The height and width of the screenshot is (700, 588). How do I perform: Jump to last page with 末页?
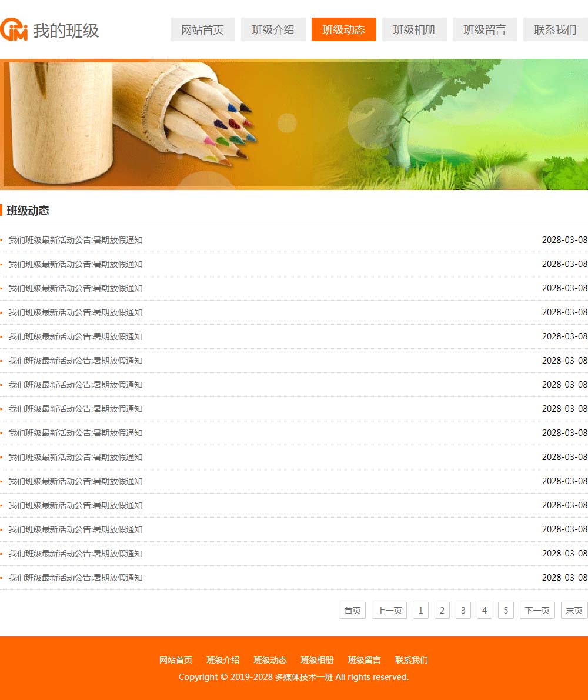point(574,611)
